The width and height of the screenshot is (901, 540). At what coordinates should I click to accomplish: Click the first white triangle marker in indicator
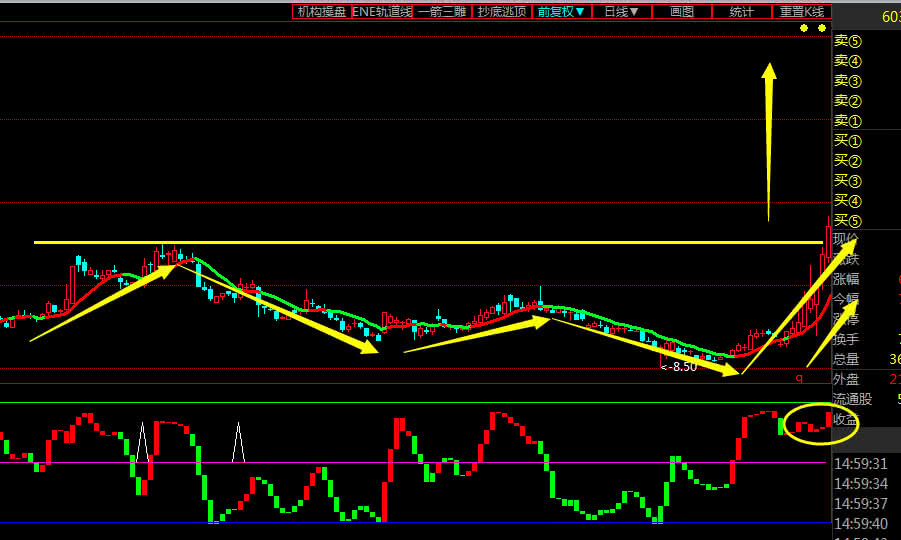(x=143, y=441)
